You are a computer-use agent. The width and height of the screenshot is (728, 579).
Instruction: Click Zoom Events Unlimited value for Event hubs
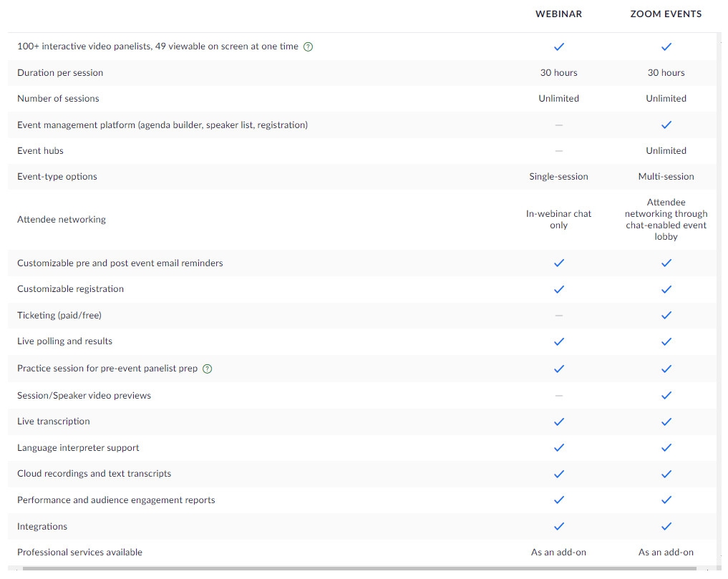[666, 151]
